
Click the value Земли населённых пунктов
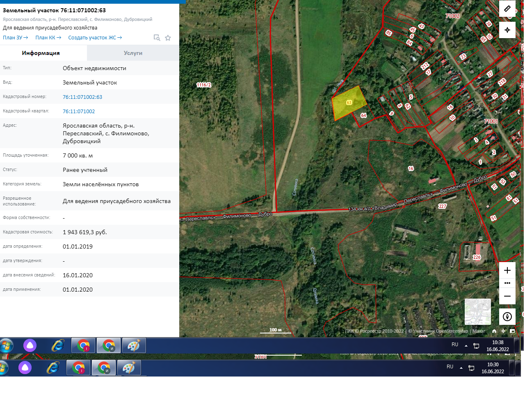[x=101, y=185]
